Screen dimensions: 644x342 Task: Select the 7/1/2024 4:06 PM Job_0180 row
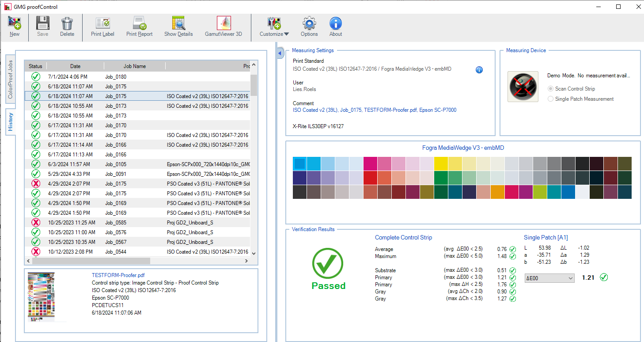pyautogui.click(x=137, y=77)
